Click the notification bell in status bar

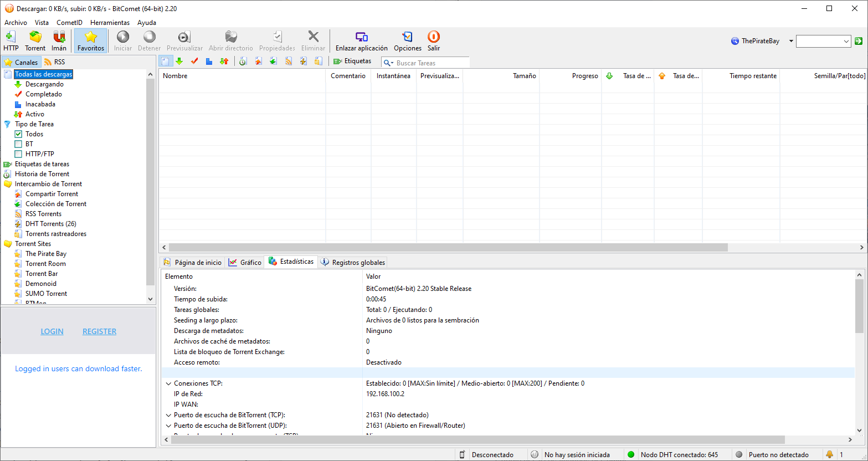(829, 454)
